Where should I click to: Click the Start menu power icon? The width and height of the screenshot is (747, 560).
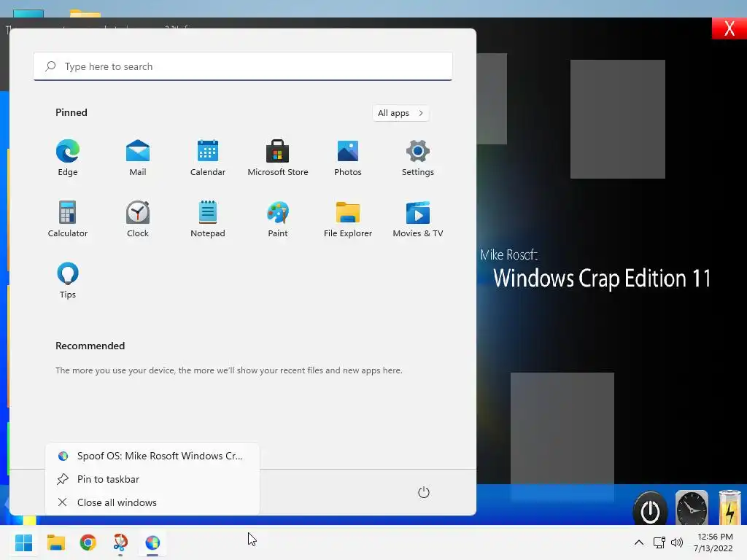pyautogui.click(x=424, y=492)
